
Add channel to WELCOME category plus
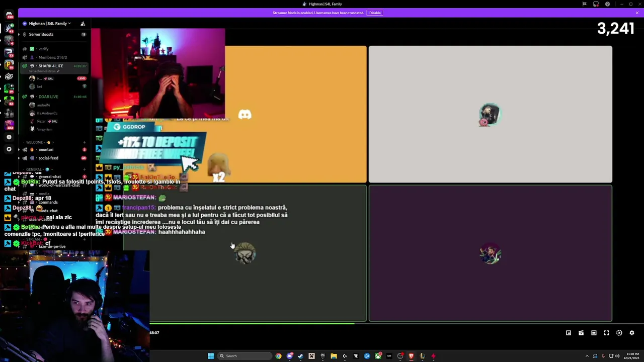tap(84, 142)
